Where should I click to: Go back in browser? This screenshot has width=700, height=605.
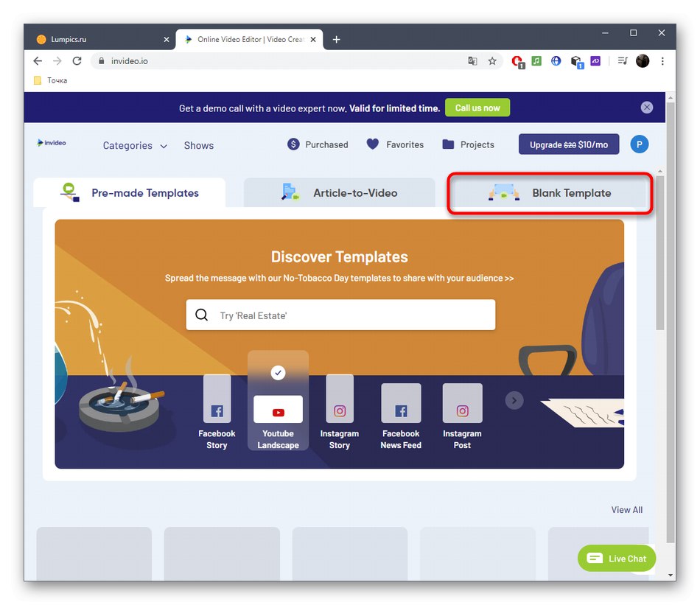coord(38,60)
